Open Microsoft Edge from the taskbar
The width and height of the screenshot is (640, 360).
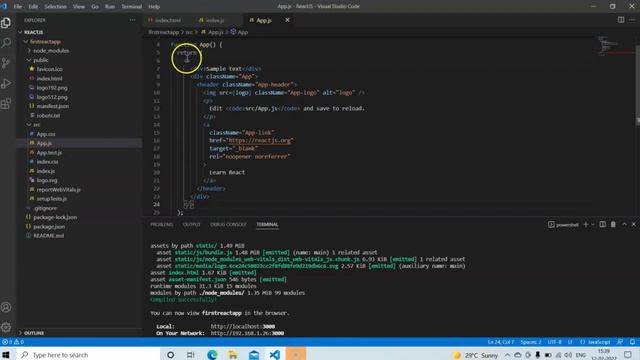click(212, 355)
